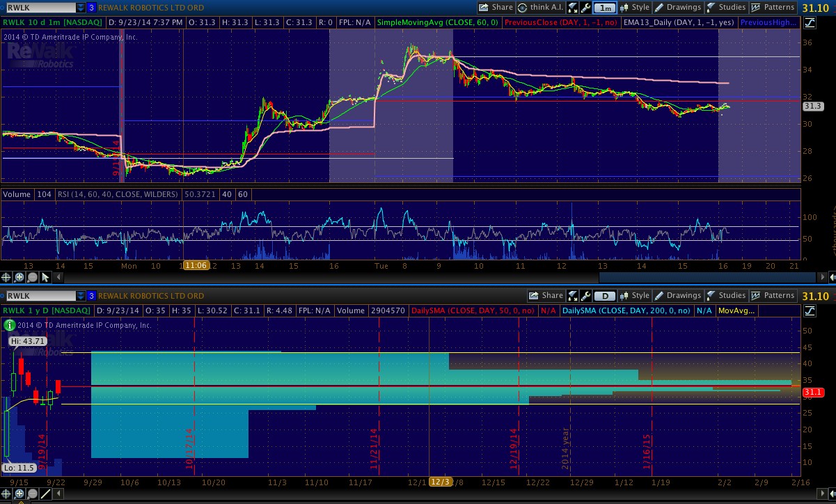Viewport: 836px width, 504px height.
Task: Click the D aggregation period button in bottom chart
Action: pos(605,296)
